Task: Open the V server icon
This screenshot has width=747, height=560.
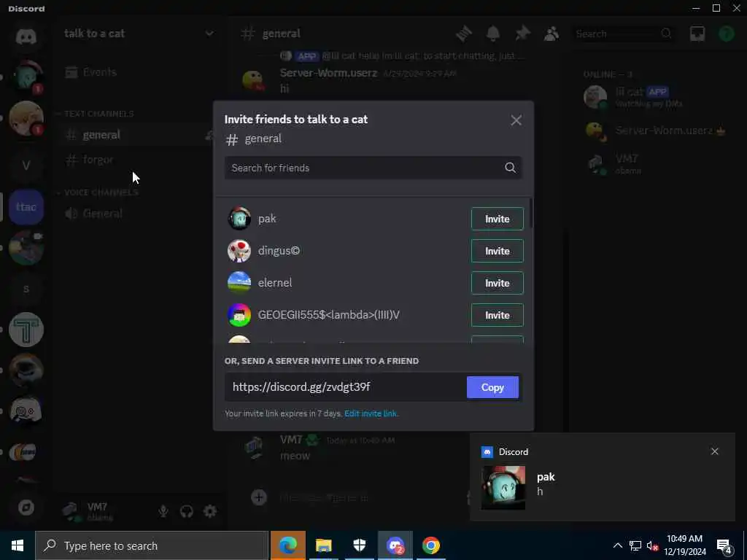Action: 26,166
